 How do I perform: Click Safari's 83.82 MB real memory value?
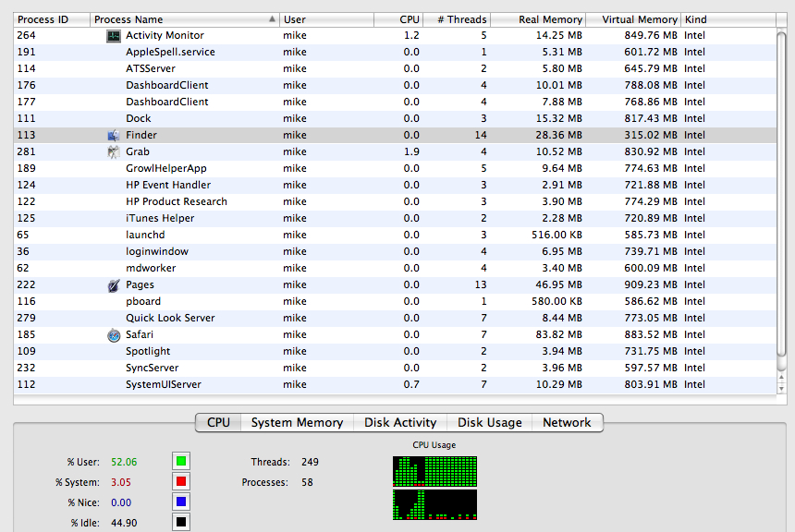[558, 335]
